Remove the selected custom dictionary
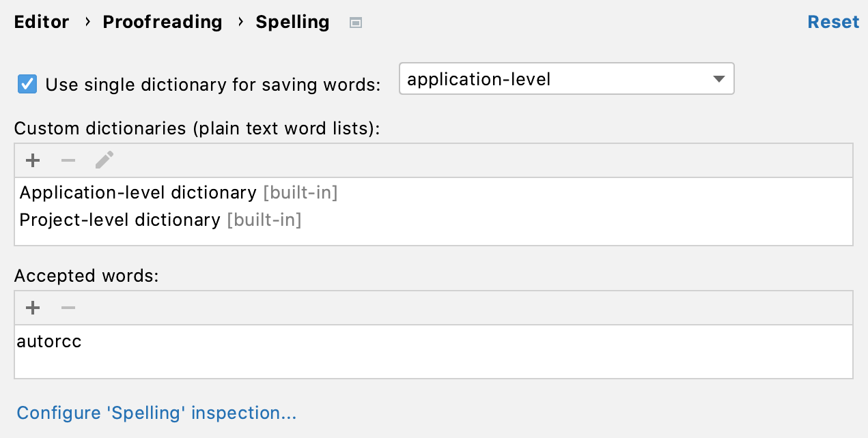868x438 pixels. point(68,160)
